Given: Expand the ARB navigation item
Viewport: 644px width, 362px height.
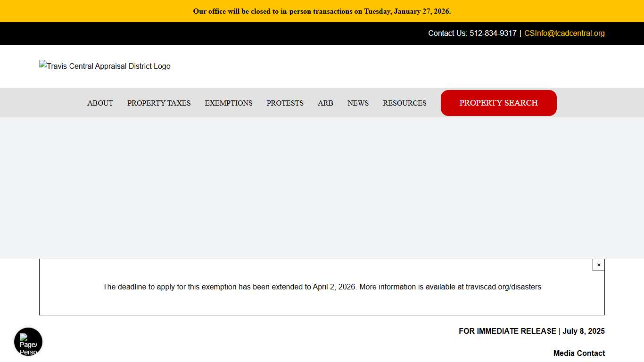Looking at the screenshot, I should (325, 103).
